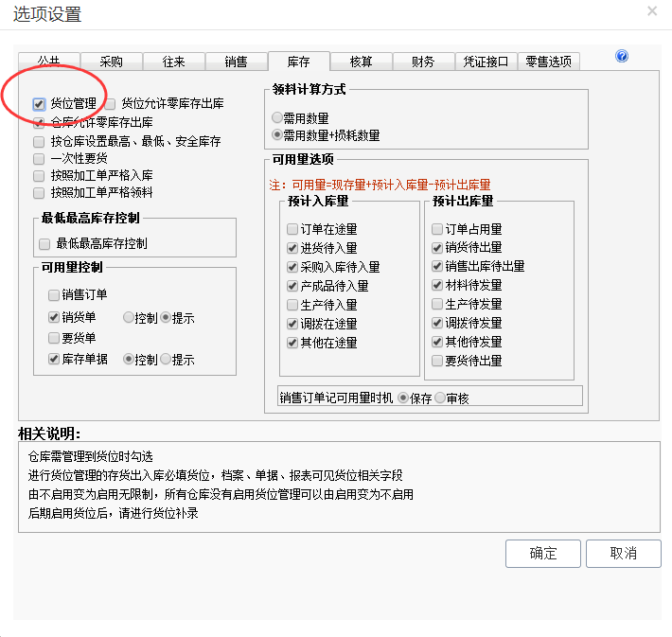This screenshot has width=672, height=637.
Task: Open the 零售选项 tab
Action: click(548, 62)
